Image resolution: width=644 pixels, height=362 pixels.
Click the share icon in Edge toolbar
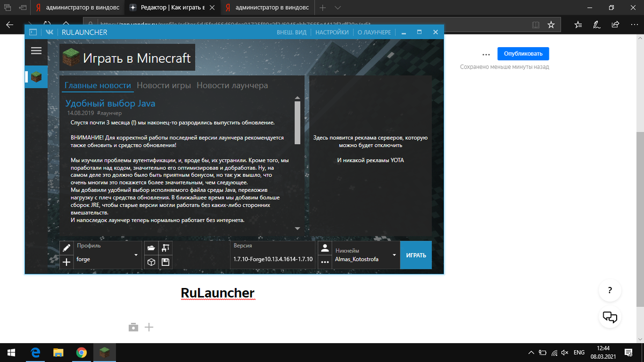[615, 25]
